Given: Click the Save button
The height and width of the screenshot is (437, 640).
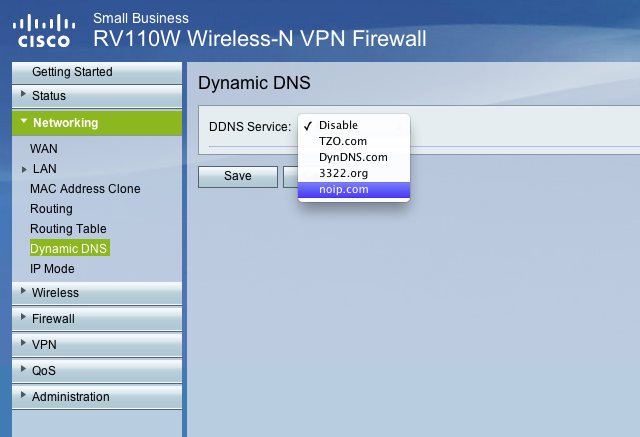Looking at the screenshot, I should point(238,176).
